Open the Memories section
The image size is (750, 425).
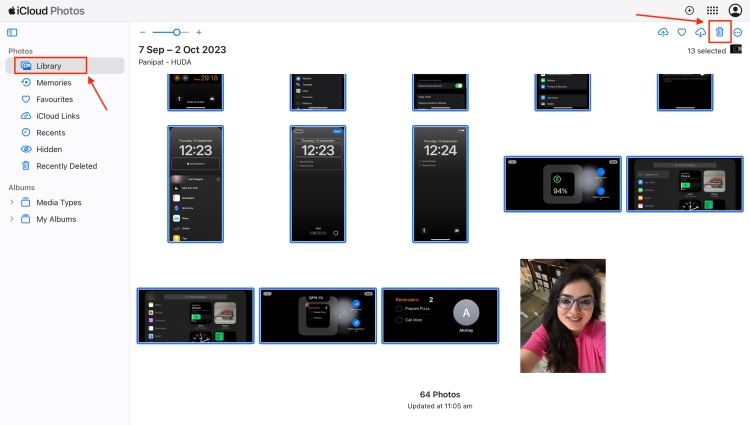click(54, 83)
